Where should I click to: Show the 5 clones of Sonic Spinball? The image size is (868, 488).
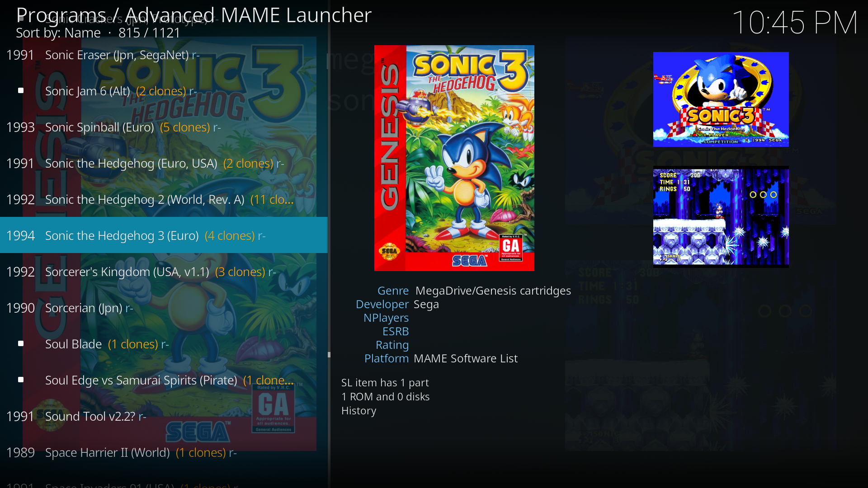[x=185, y=127]
